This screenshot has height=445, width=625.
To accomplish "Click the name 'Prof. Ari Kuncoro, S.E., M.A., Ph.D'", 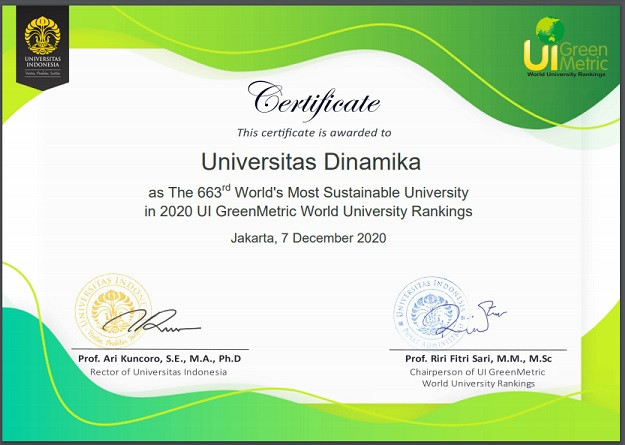I will (x=160, y=358).
